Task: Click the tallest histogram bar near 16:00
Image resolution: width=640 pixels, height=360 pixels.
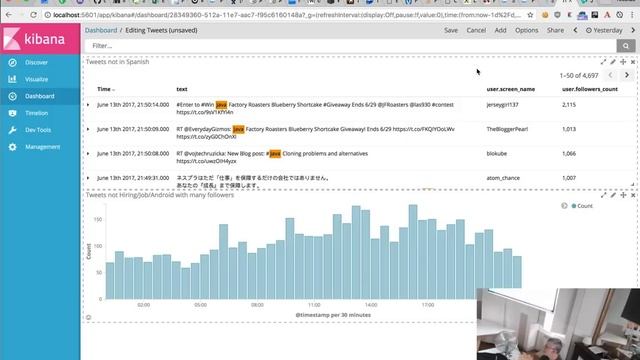Action: (x=413, y=252)
